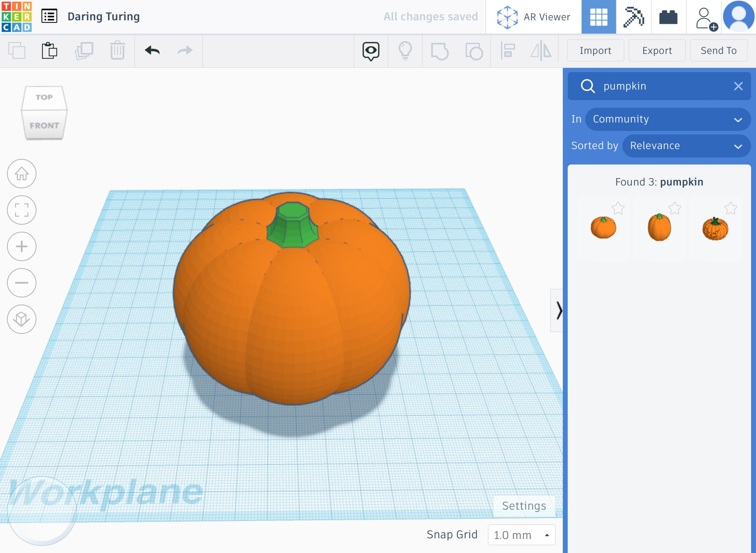Open workplane Settings
The image size is (756, 553).
pyautogui.click(x=524, y=506)
